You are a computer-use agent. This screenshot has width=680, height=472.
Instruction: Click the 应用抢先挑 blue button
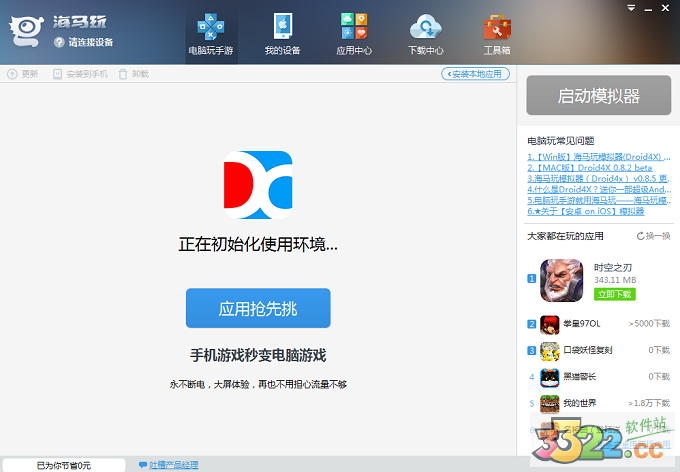click(258, 308)
